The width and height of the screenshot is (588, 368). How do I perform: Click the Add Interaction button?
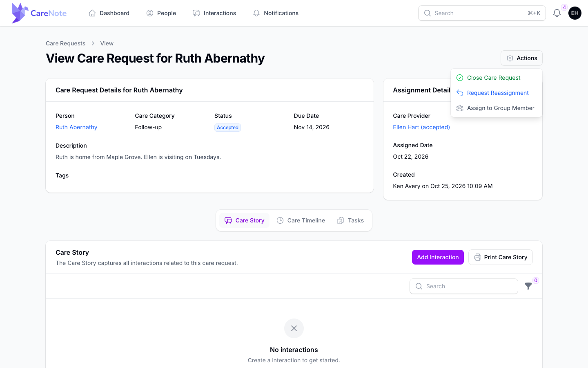click(438, 257)
